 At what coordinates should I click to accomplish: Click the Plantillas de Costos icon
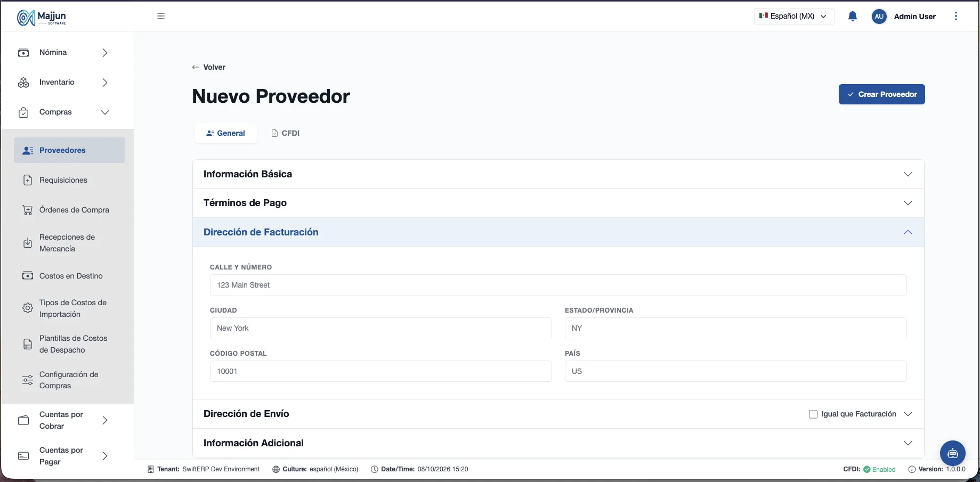click(x=28, y=344)
